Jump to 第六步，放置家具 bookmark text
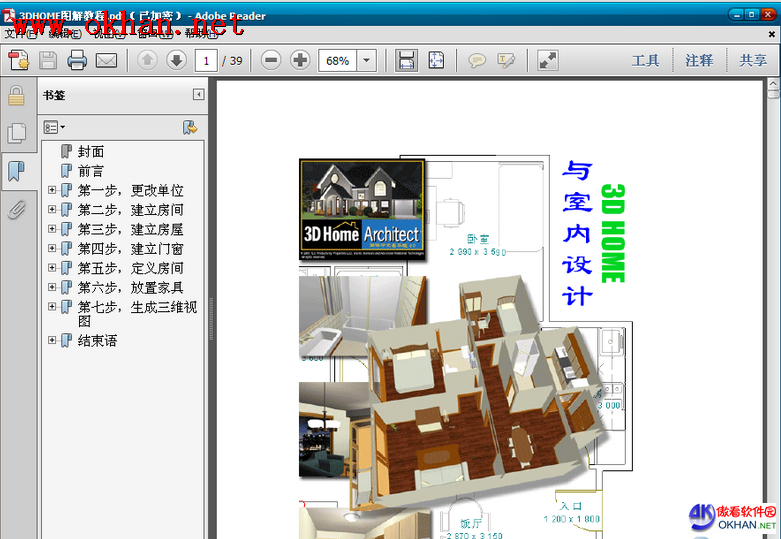This screenshot has width=781, height=539. (130, 287)
